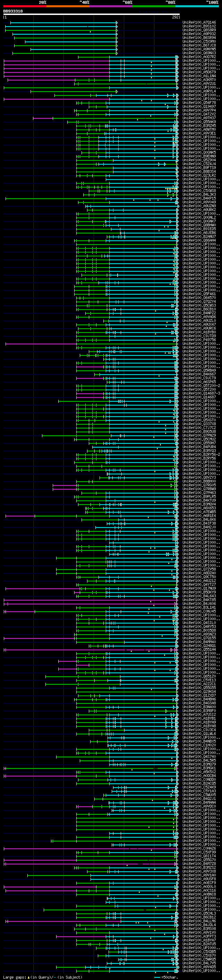Select the UniRef100_Q86AH4 label
This screenshot has width=222, height=980.
point(199,241)
